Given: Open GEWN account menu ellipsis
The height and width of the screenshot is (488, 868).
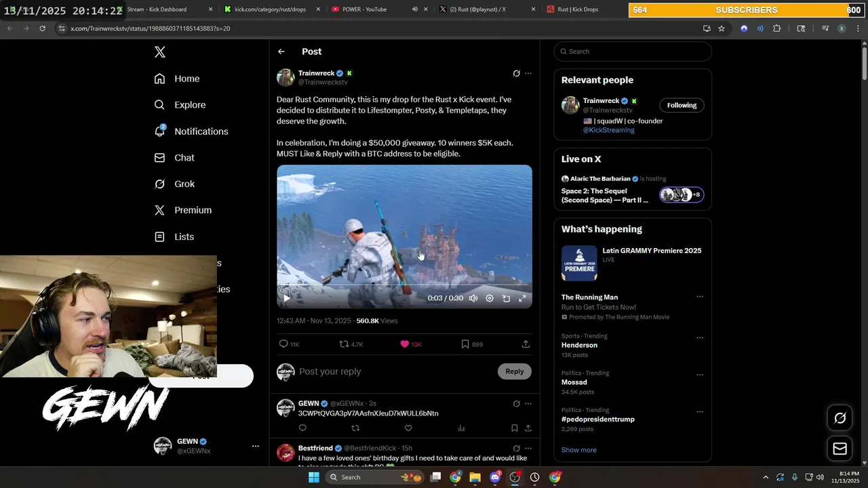Looking at the screenshot, I should click(x=256, y=446).
